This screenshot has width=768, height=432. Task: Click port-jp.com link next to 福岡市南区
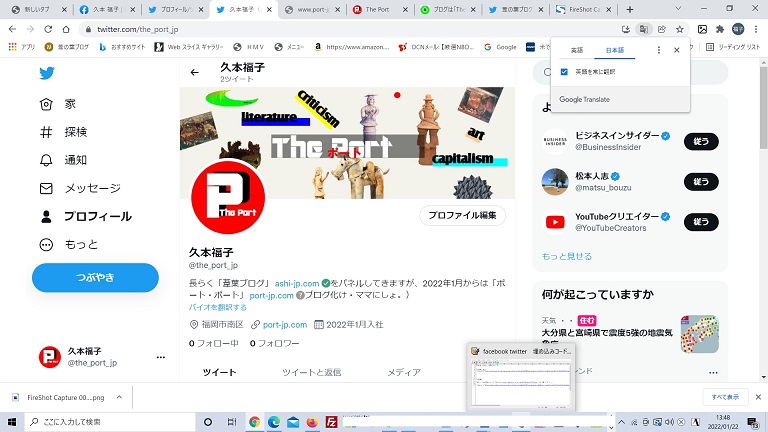[x=285, y=325]
